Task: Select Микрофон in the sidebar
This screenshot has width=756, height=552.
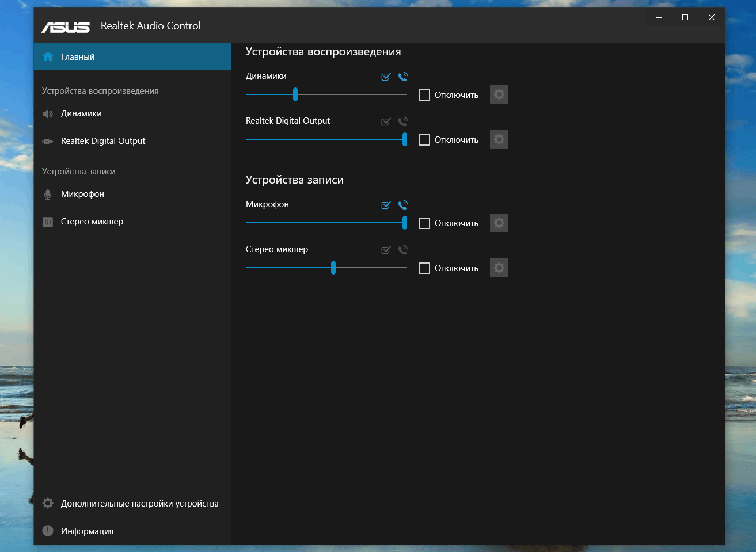Action: pos(132,194)
